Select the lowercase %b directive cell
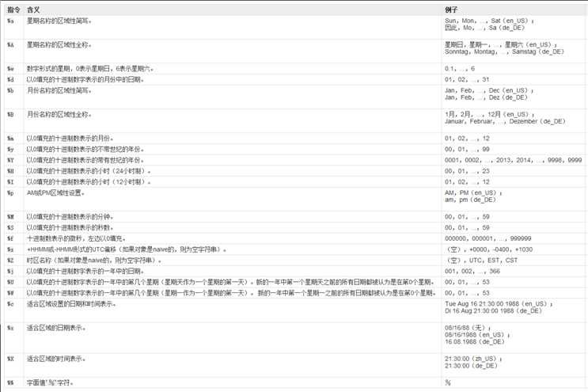 tap(10, 90)
